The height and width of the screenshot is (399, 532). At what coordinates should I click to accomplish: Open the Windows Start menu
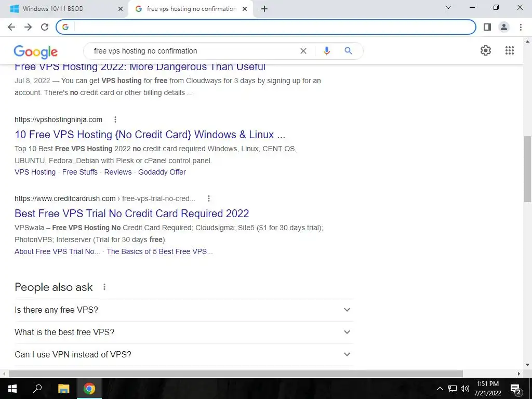pyautogui.click(x=12, y=389)
